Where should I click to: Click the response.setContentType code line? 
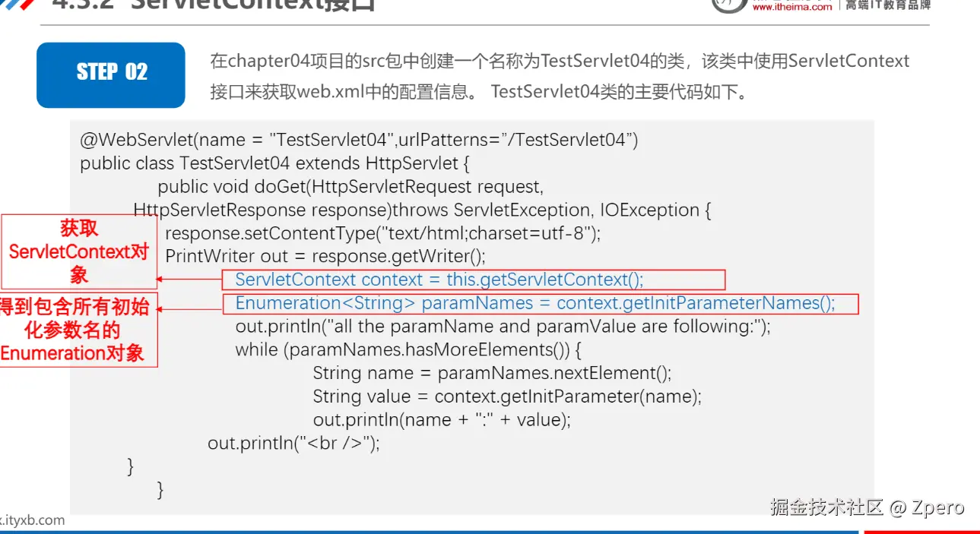[382, 233]
